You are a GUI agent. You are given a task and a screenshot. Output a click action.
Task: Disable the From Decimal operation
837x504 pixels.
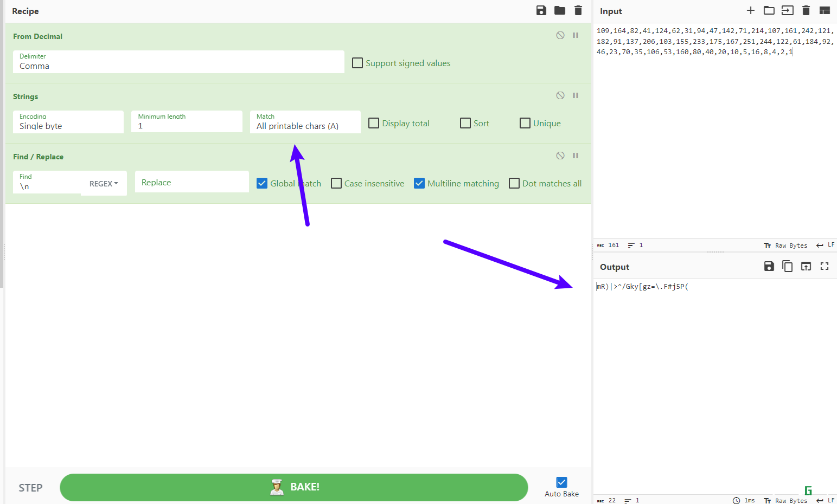point(560,35)
